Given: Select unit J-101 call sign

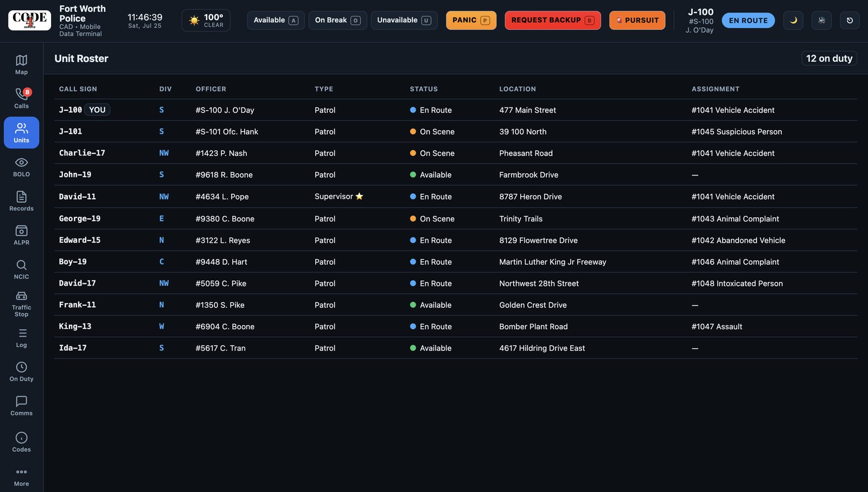Looking at the screenshot, I should (71, 131).
